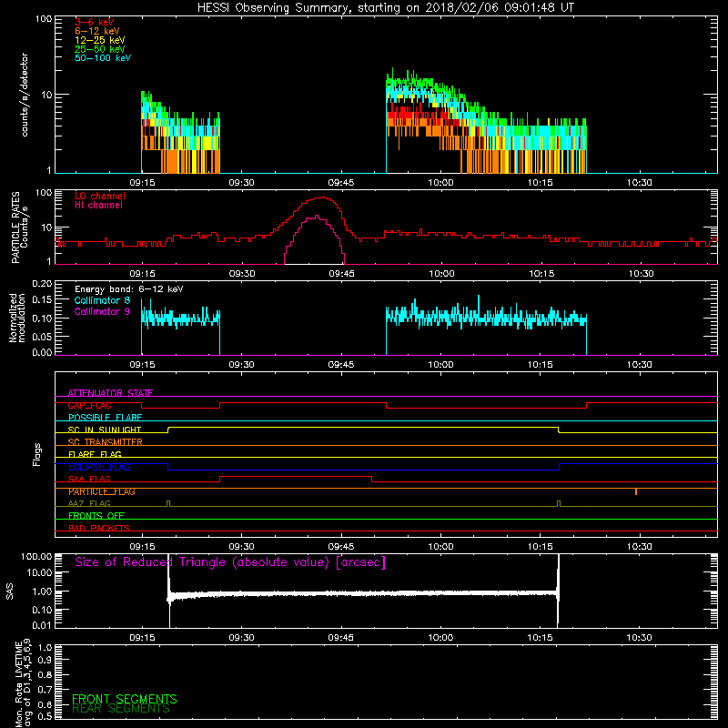The image size is (728, 728).
Task: Click the Size of Reduced Triangle caption
Action: pos(230,562)
